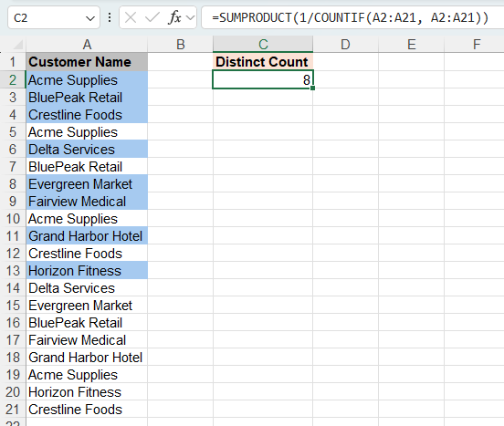
Task: Select BluePeak Retail in row 3
Action: pos(87,98)
